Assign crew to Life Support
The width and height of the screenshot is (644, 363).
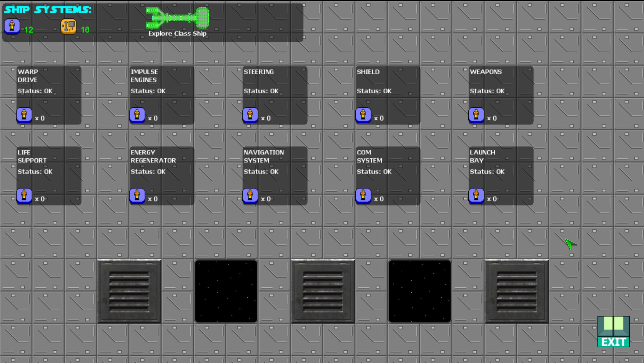pyautogui.click(x=24, y=196)
